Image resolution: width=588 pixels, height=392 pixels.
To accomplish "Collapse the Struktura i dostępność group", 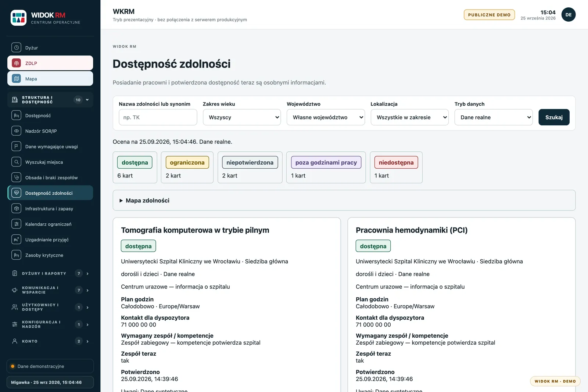I will (50, 100).
